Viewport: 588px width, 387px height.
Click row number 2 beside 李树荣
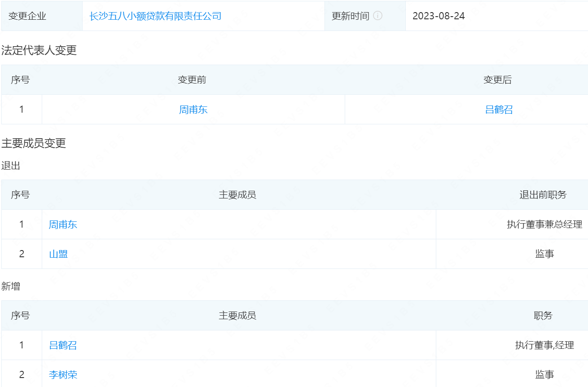[22, 374]
